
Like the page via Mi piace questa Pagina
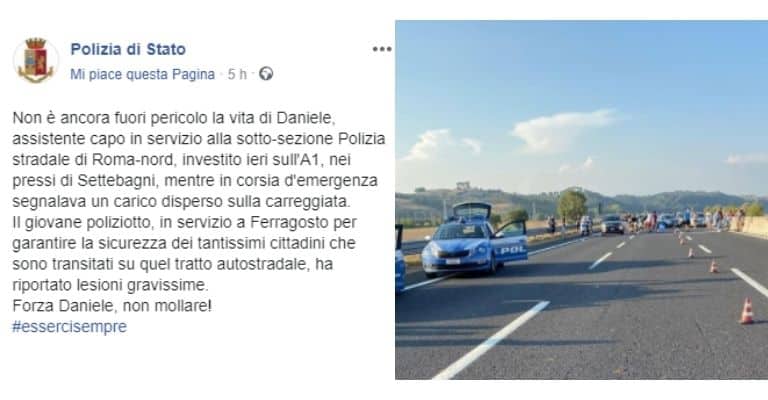[143, 74]
